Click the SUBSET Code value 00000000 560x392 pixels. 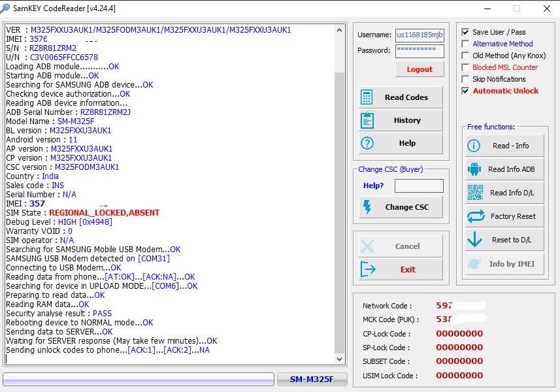tap(459, 361)
